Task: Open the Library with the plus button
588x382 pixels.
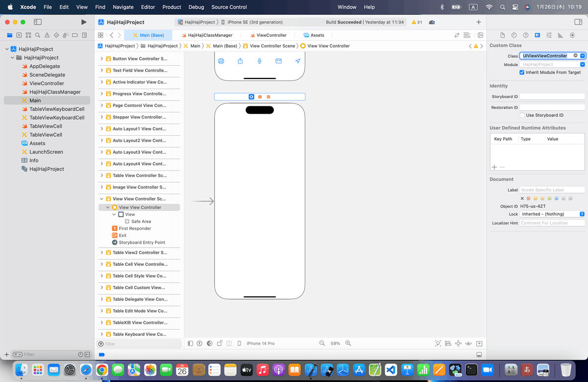Action: tap(479, 22)
